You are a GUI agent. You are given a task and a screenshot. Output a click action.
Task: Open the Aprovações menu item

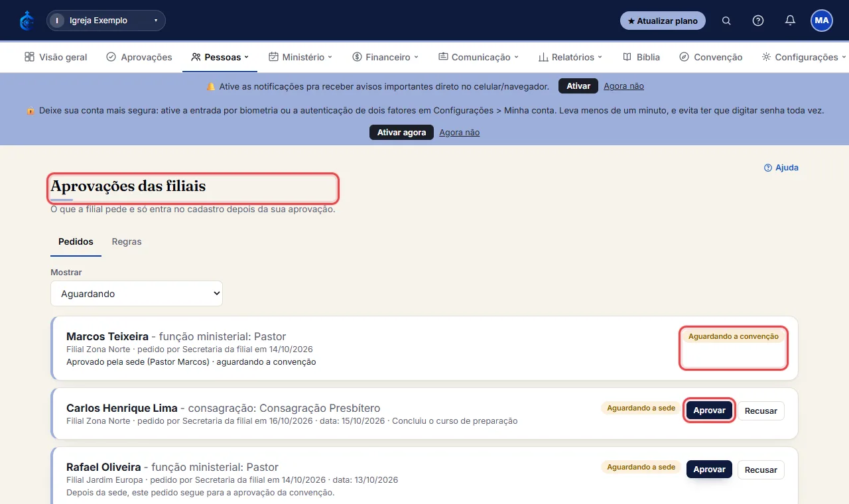(139, 57)
